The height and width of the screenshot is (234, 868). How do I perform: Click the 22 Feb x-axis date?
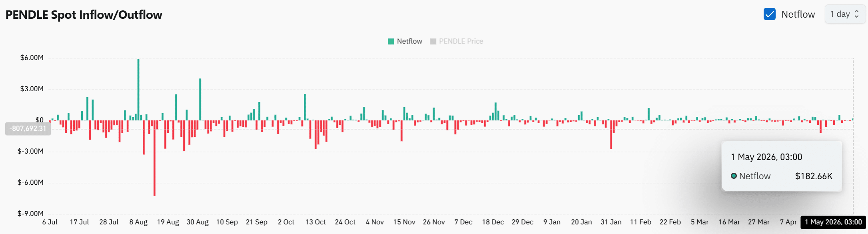[670, 222]
